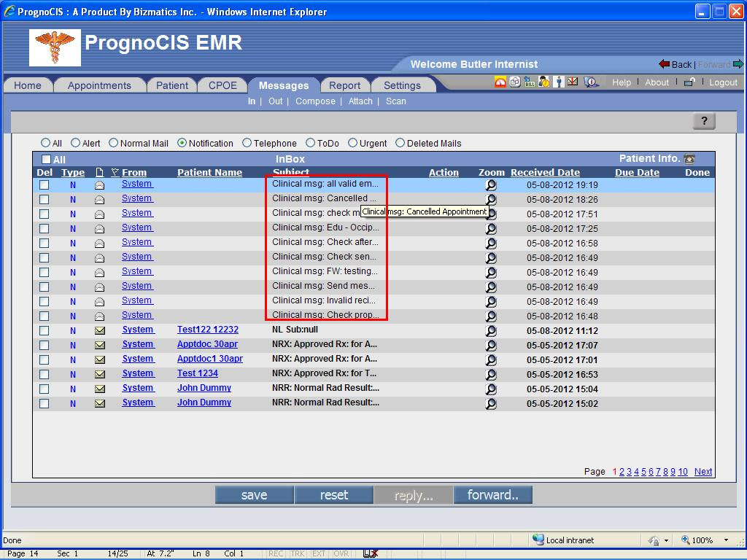
Task: Zoom the message received 05-05-2012 16:53
Action: pyautogui.click(x=491, y=375)
